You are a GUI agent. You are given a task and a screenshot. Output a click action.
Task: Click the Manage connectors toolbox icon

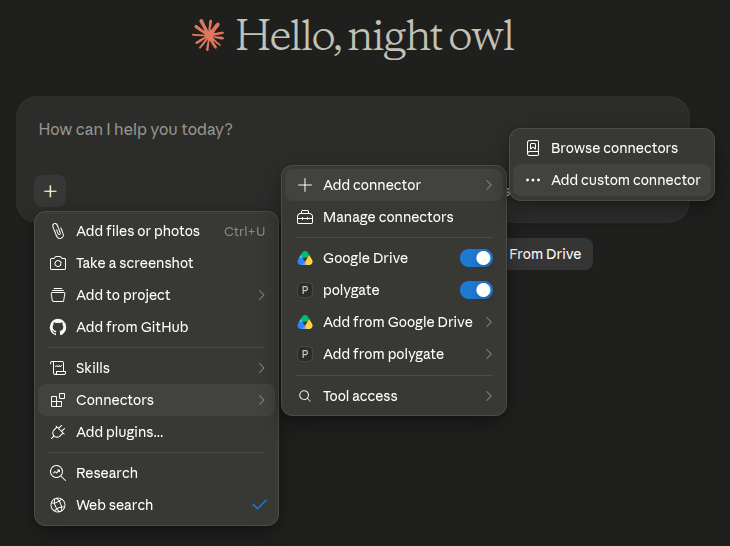(305, 217)
